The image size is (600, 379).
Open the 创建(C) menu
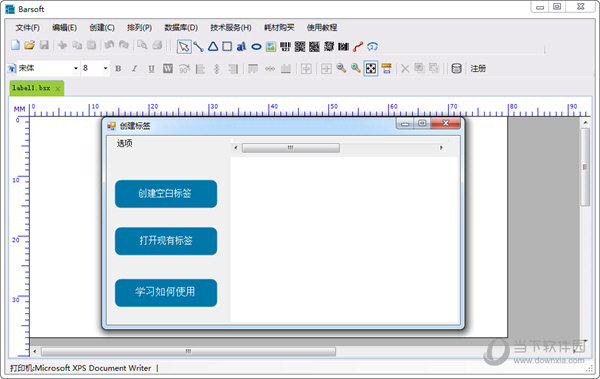[102, 28]
